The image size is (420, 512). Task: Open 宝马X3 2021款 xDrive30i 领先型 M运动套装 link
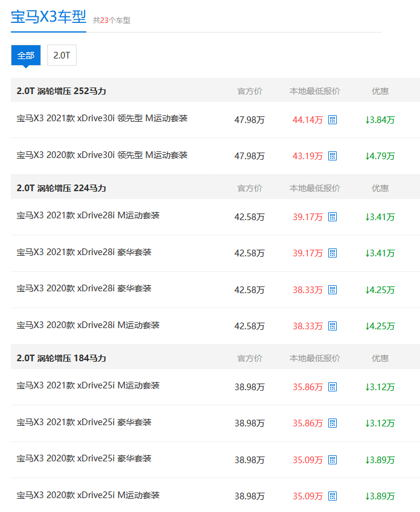click(102, 119)
